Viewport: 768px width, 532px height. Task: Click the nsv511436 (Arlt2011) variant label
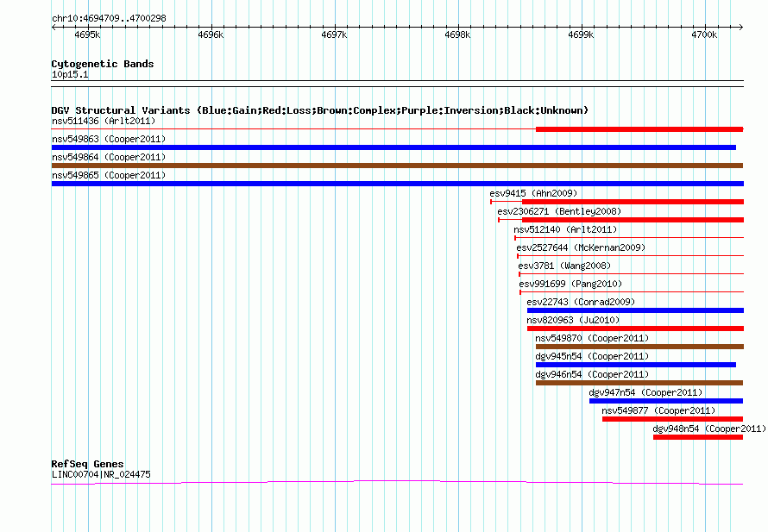[104, 121]
